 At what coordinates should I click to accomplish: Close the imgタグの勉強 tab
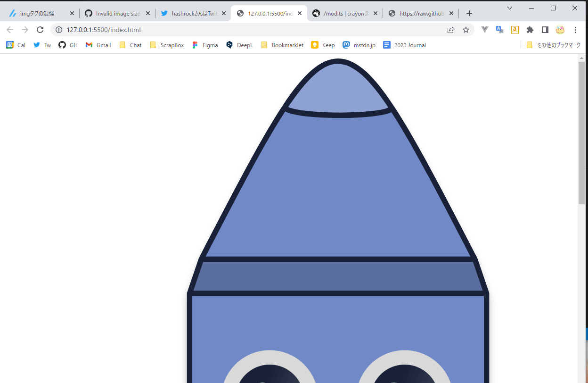click(72, 13)
